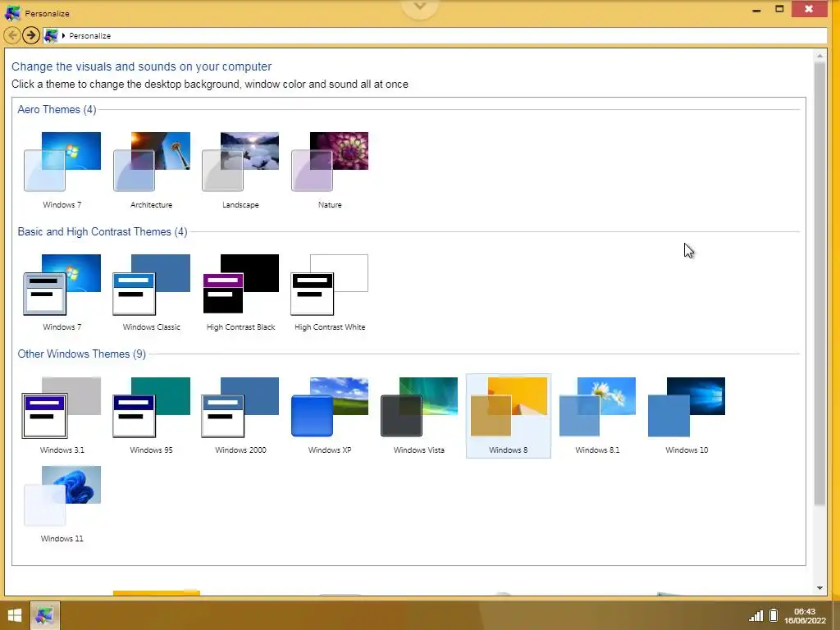
Task: Select the Windows 3.1 theme
Action: click(62, 415)
